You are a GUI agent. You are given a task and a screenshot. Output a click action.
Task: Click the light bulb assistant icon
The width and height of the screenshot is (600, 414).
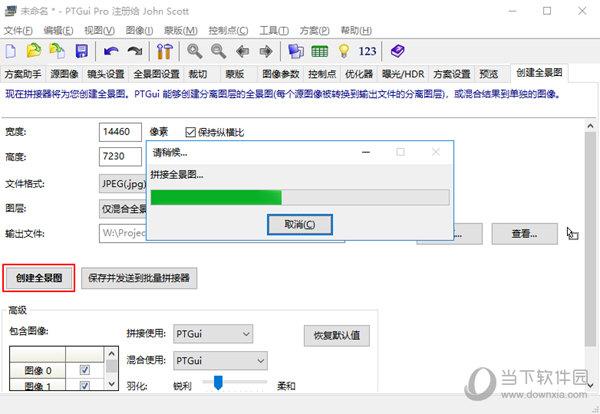point(344,51)
